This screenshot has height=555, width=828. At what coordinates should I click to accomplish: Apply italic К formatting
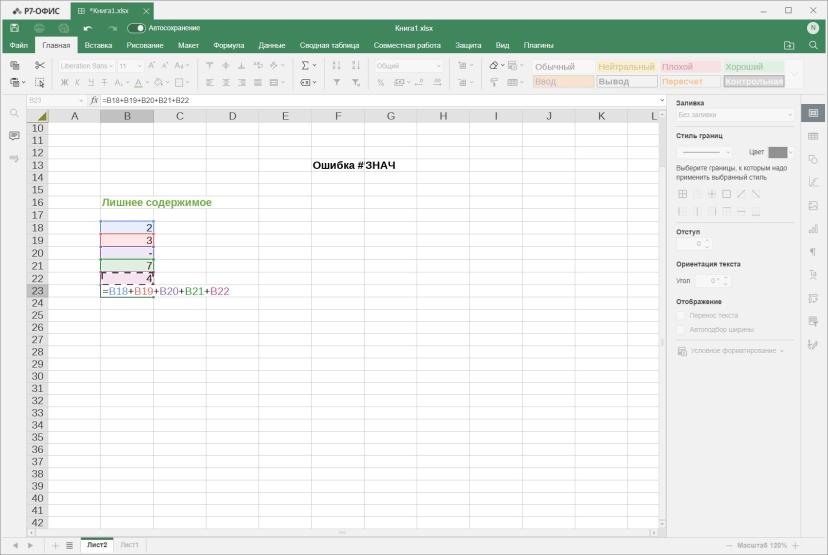[77, 82]
